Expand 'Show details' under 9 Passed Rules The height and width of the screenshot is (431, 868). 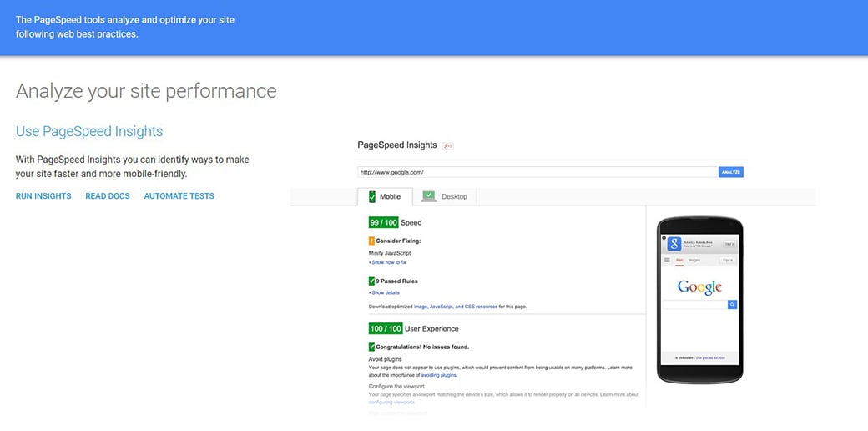(384, 293)
